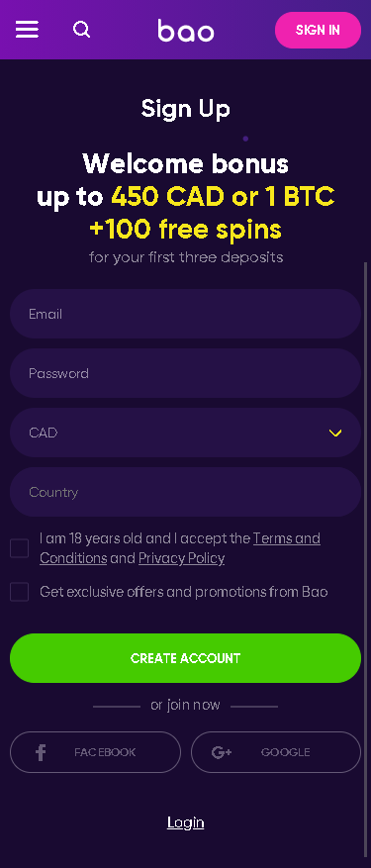Go to home via bao logo

tap(186, 30)
